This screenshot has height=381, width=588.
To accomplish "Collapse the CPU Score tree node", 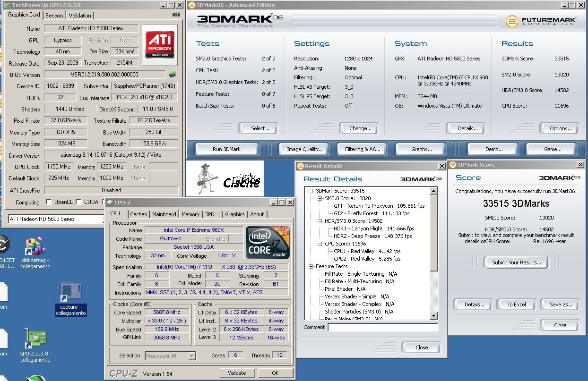I will pos(320,244).
